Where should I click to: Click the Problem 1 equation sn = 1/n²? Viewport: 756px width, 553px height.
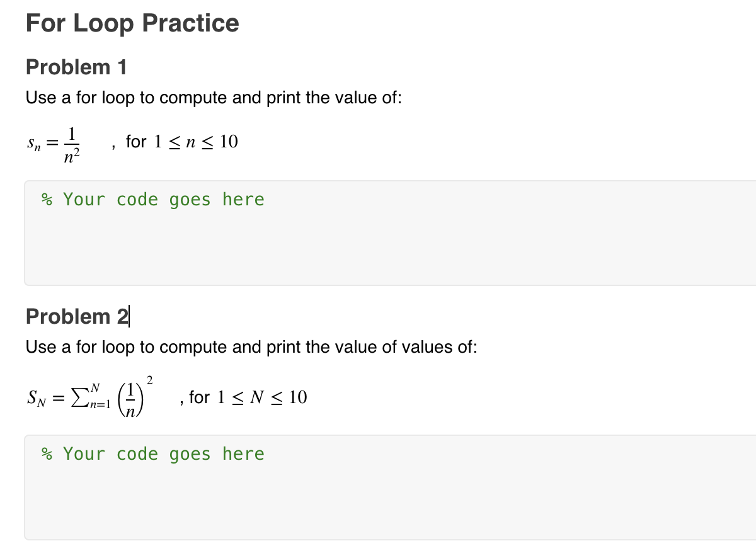click(x=54, y=145)
